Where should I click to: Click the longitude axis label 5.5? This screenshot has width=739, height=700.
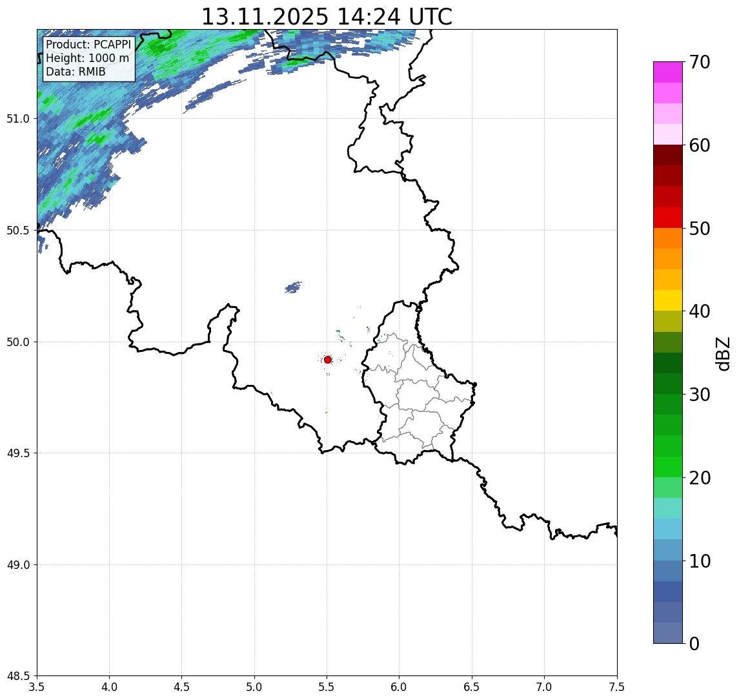(327, 687)
